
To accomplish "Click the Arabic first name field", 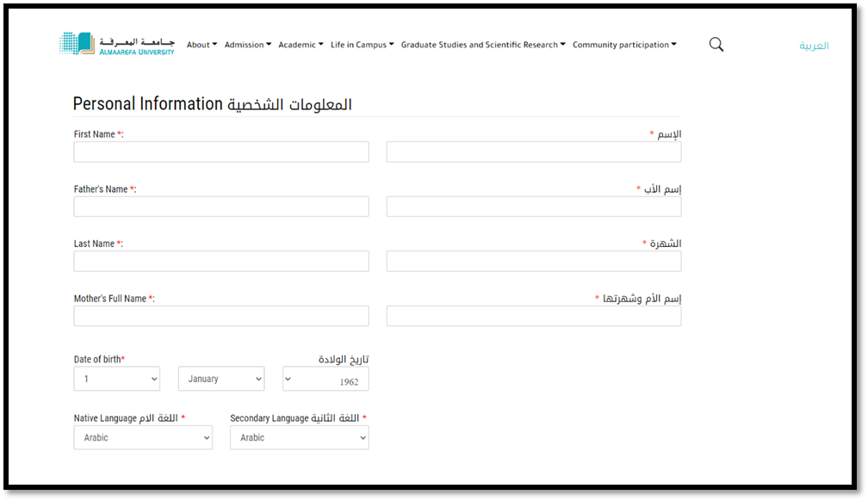I will tap(534, 152).
